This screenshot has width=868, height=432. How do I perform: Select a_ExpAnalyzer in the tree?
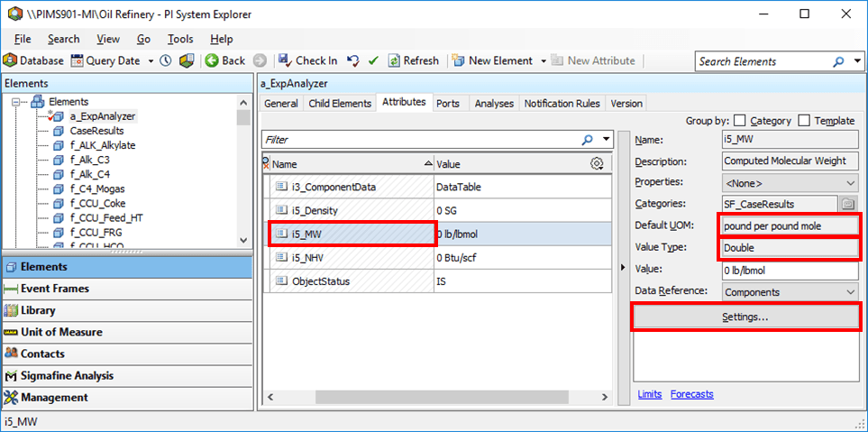[103, 116]
